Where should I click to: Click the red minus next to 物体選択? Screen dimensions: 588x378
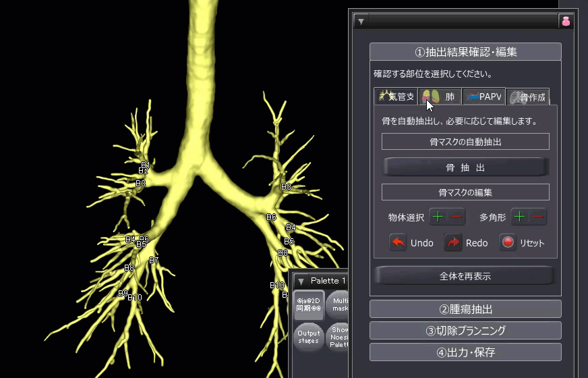(x=457, y=217)
